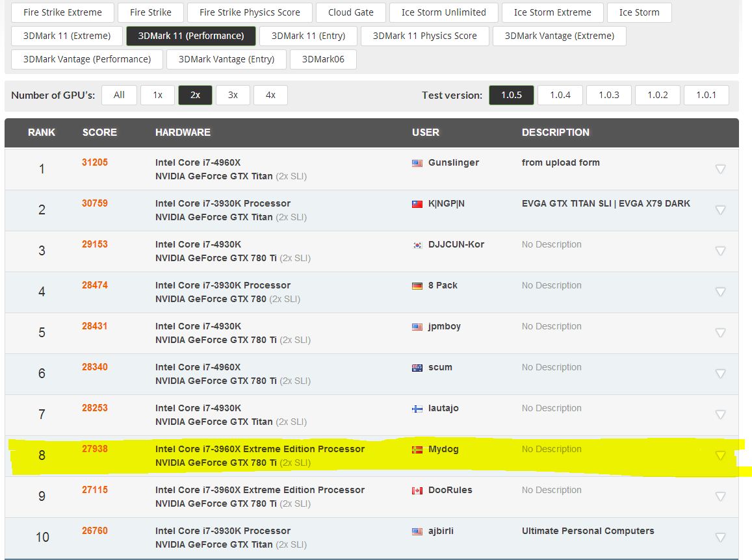The height and width of the screenshot is (560, 752).
Task: Sort by the SCORE column header
Action: (99, 133)
